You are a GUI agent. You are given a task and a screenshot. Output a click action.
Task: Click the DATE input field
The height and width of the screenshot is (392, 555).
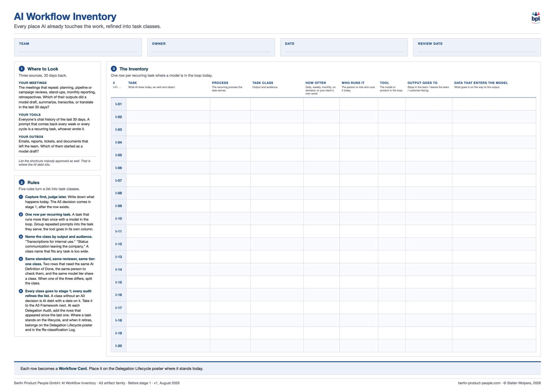pyautogui.click(x=344, y=47)
